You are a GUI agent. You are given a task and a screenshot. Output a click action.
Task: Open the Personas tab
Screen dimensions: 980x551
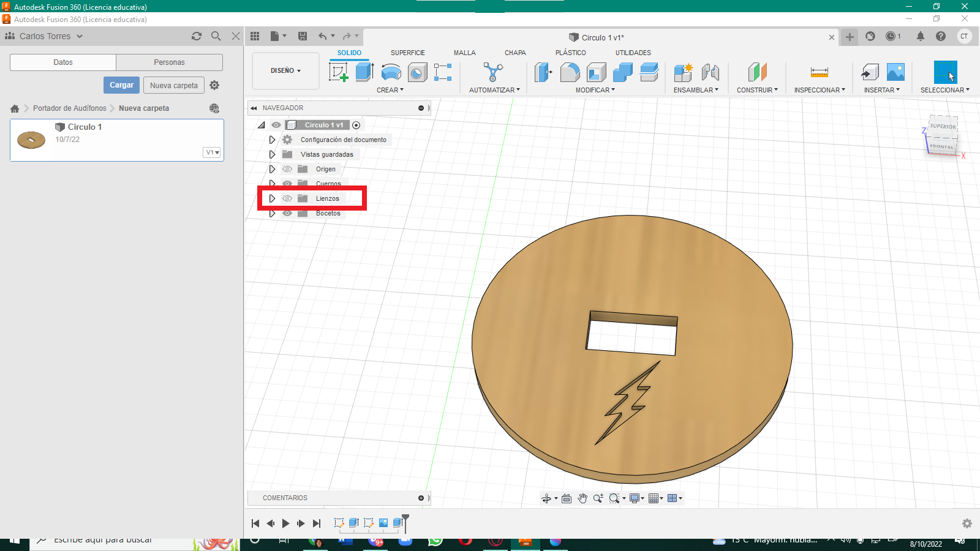pyautogui.click(x=169, y=62)
